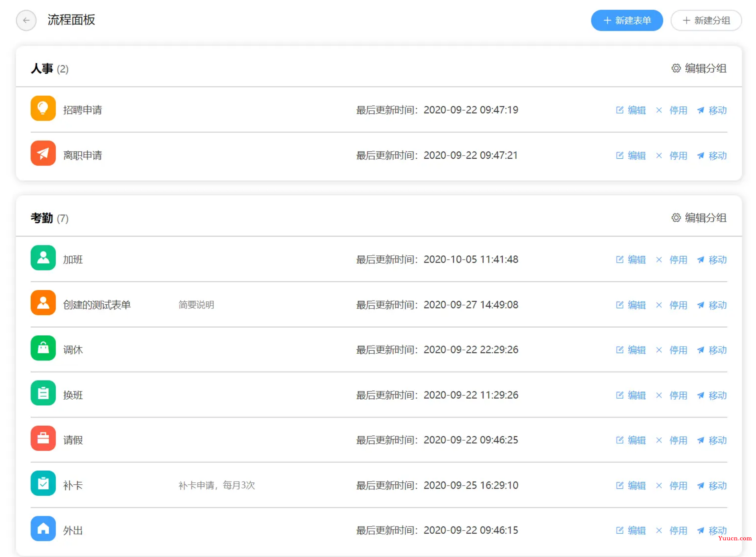The width and height of the screenshot is (756, 557).
Task: Click the timestamp 2020-10-05 11:41:48
Action: tap(471, 259)
